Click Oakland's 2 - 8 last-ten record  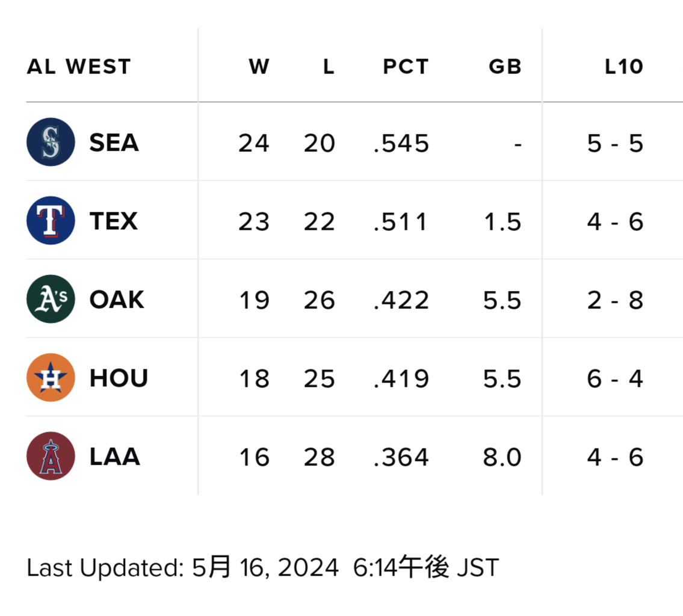pos(615,300)
